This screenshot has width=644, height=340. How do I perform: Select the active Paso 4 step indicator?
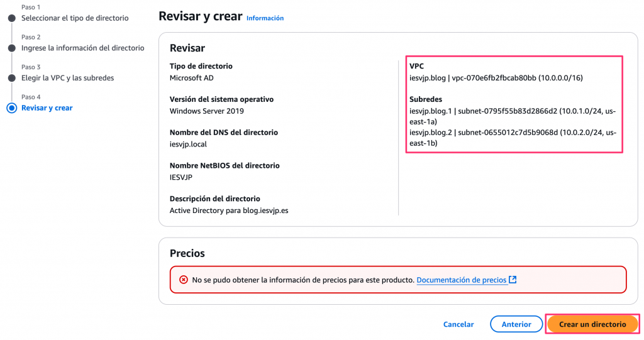coord(11,108)
